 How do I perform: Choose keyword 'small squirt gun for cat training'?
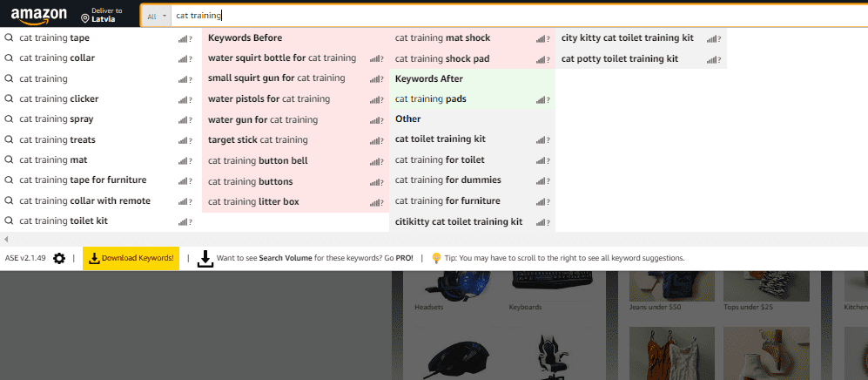coord(276,78)
